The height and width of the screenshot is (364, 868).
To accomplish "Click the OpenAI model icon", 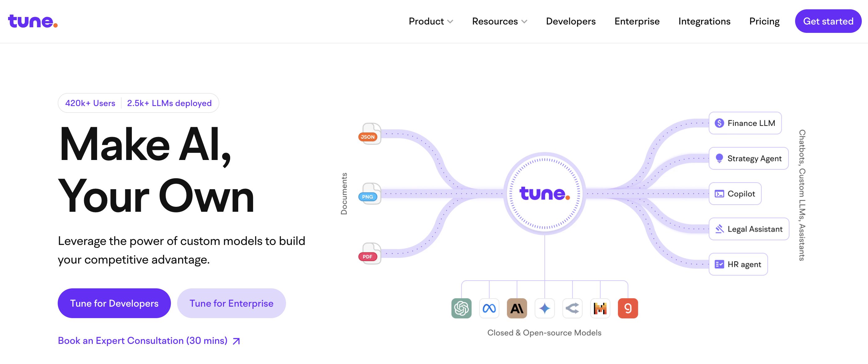I will point(461,308).
